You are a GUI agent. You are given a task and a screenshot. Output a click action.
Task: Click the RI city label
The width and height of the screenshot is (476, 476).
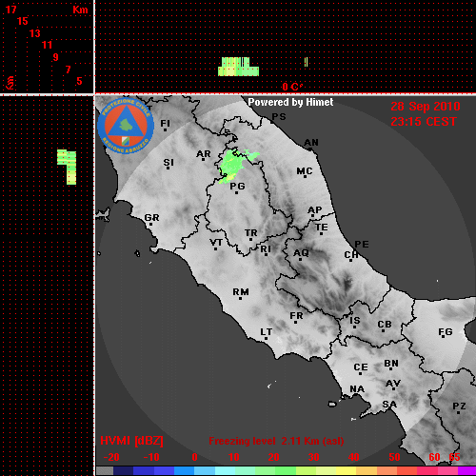point(266,249)
